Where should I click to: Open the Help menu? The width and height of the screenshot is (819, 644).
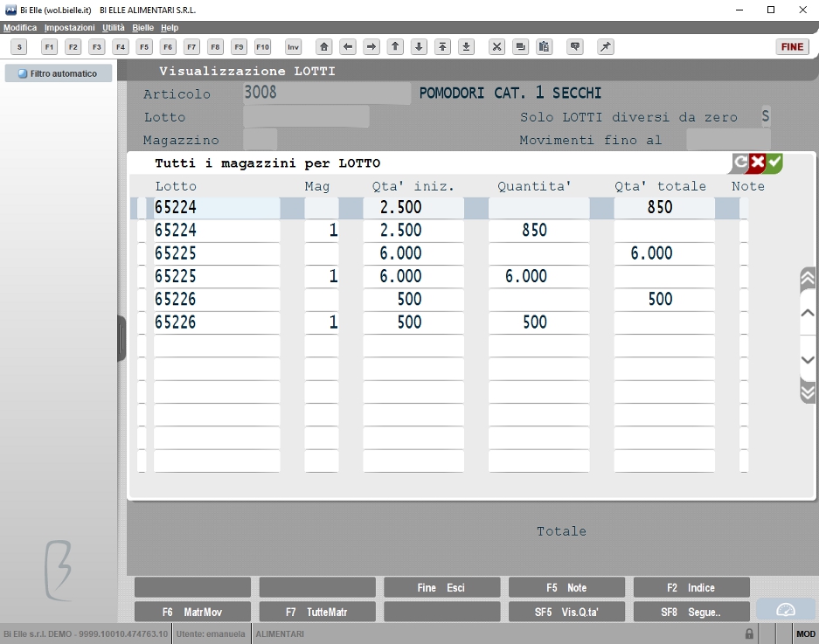coord(170,28)
